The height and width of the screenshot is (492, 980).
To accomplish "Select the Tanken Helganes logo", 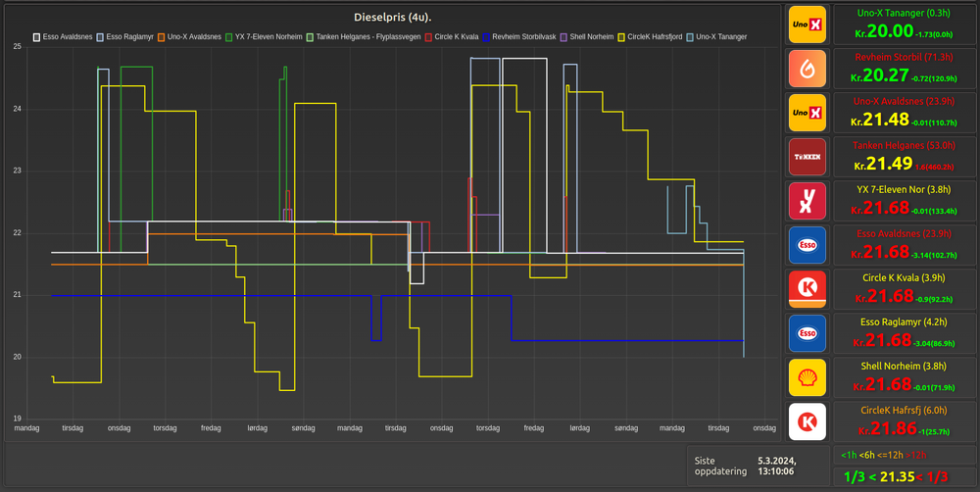I will pos(808,157).
